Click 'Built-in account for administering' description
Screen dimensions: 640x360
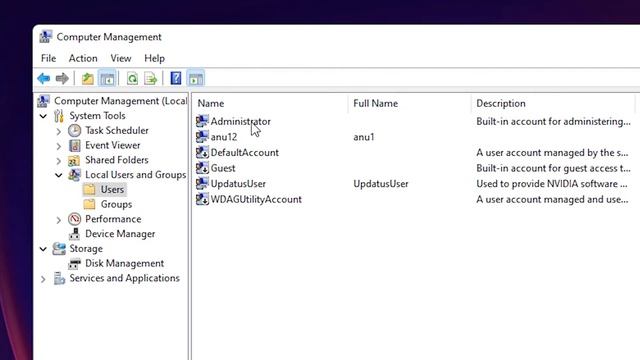click(553, 122)
